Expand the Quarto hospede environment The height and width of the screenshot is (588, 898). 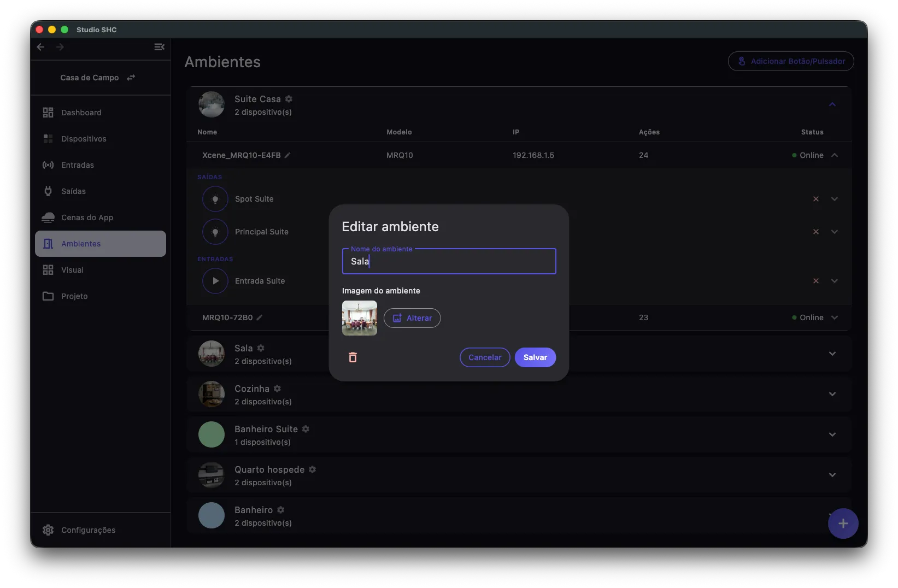(832, 475)
